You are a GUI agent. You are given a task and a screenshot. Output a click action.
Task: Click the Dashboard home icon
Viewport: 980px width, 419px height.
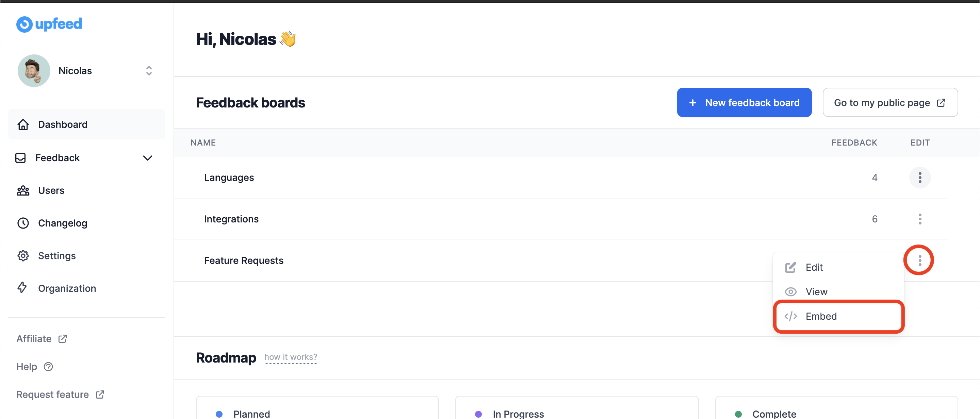click(23, 124)
